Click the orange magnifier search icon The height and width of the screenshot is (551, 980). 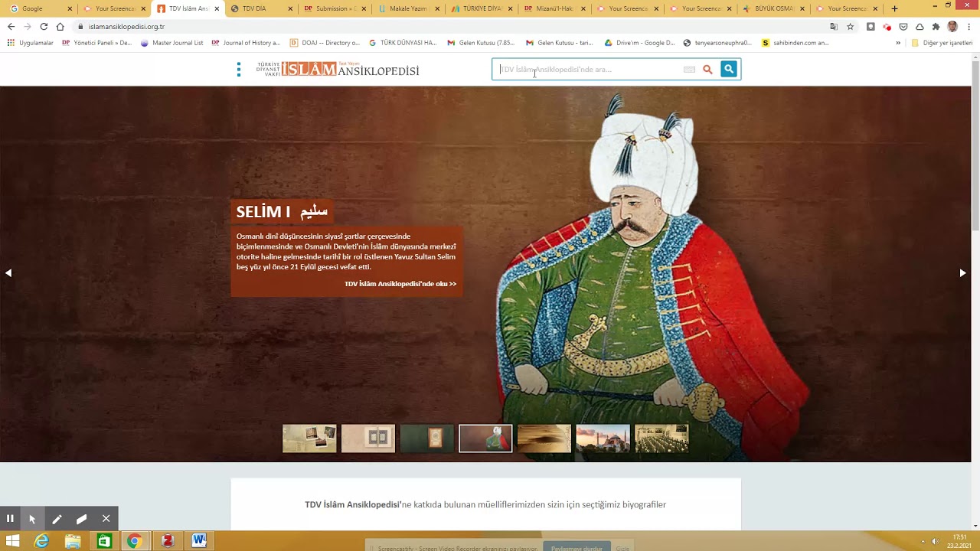pos(707,70)
